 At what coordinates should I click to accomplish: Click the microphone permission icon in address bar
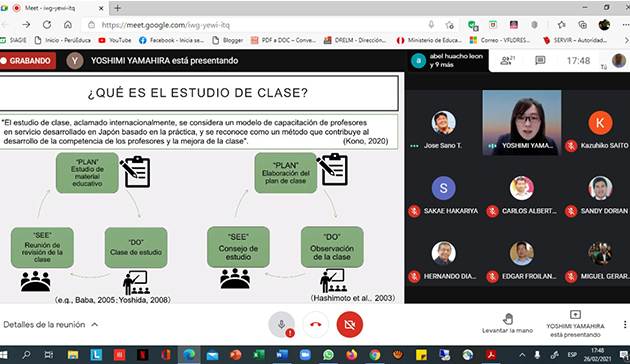pos(431,25)
